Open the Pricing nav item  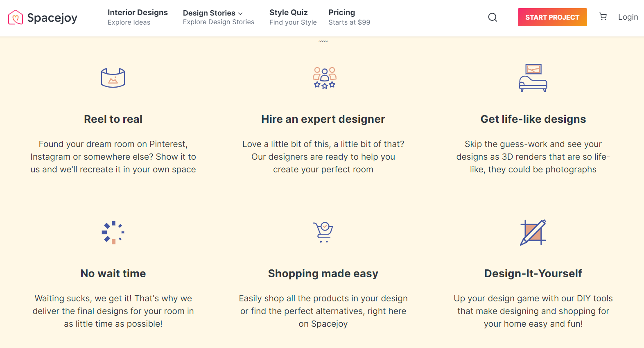pyautogui.click(x=341, y=13)
